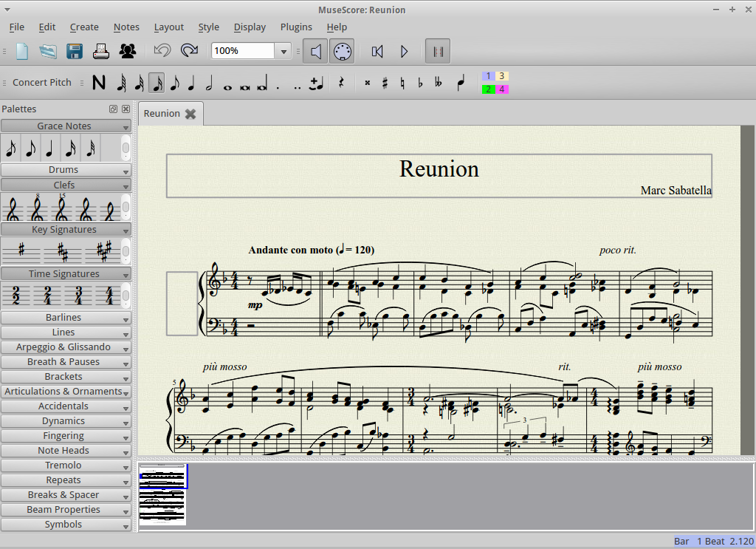Select voice 1

point(489,76)
